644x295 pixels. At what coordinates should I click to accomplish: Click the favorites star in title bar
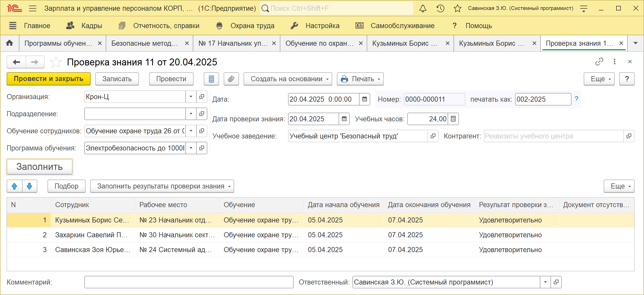457,8
